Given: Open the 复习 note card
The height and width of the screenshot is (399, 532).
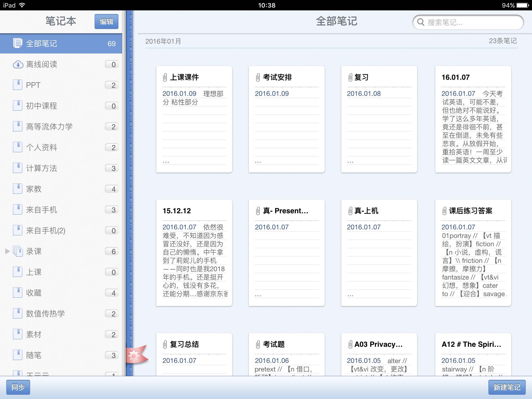Looking at the screenshot, I should click(379, 119).
